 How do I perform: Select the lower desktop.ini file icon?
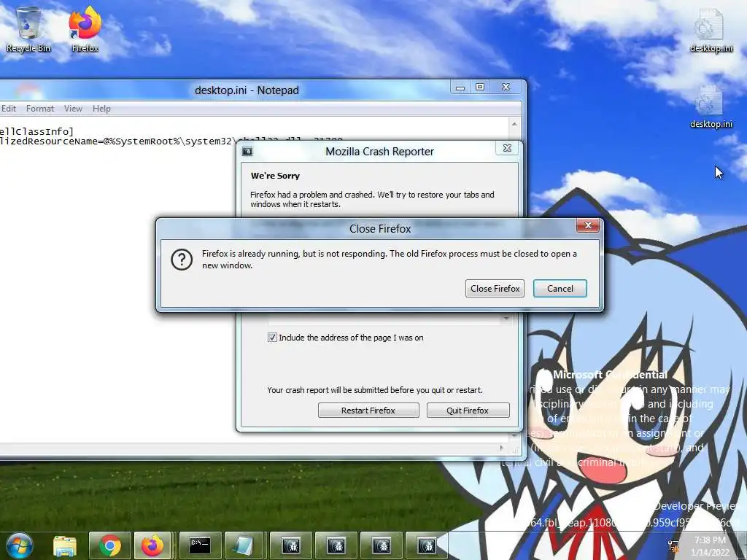(711, 107)
